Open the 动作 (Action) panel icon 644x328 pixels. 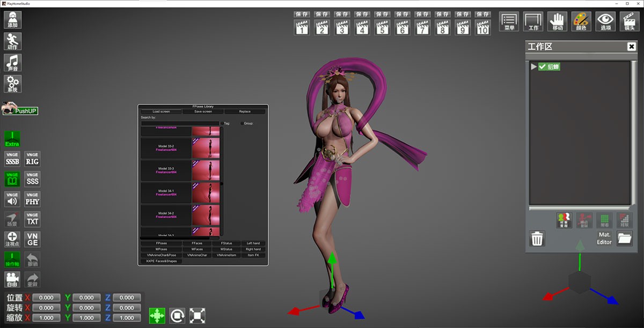coord(13,41)
